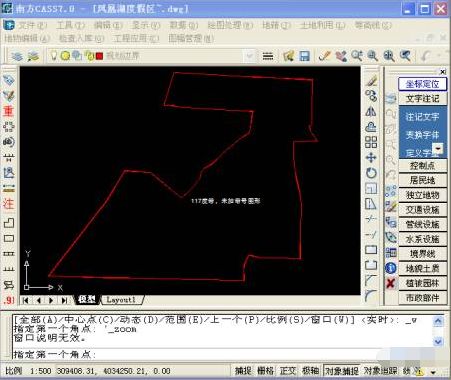The image size is (451, 380).
Task: Open the 编辑(E) menu
Action: coord(108,25)
